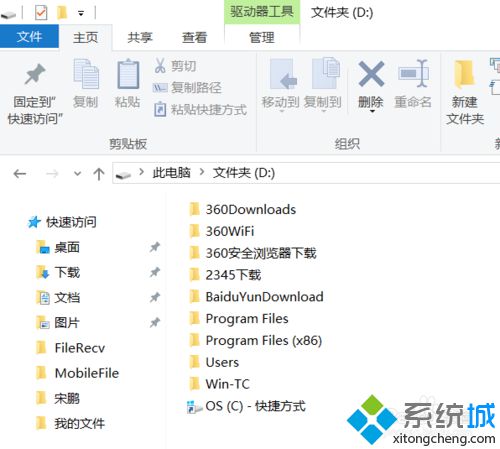Image resolution: width=500 pixels, height=449 pixels.
Task: Click the pin icon beside 文档
Action: click(155, 297)
